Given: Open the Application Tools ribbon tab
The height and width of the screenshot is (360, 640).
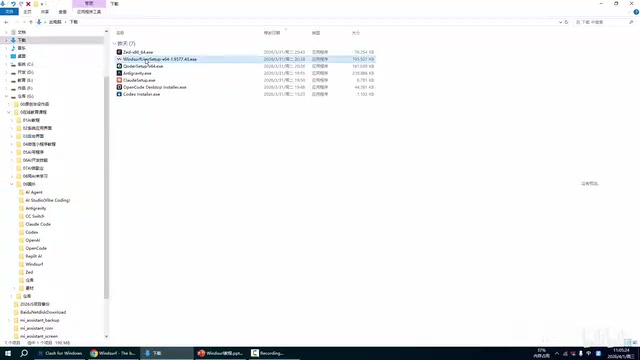Looking at the screenshot, I should click(89, 12).
